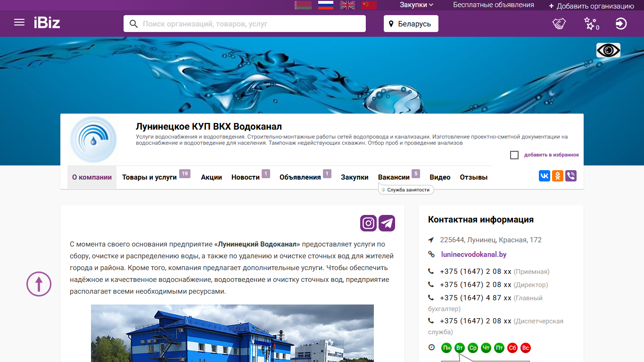Click phone icon beside Директор number

point(431,285)
